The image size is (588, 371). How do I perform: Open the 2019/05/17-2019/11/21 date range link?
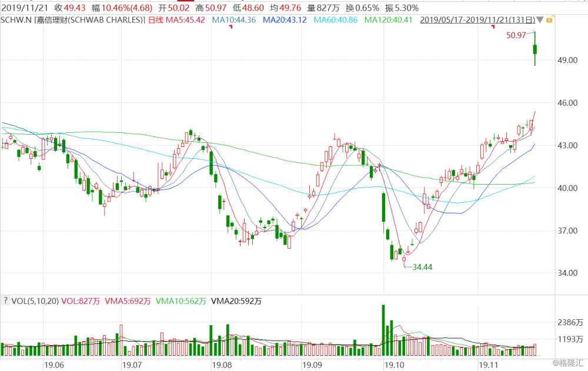click(x=477, y=20)
